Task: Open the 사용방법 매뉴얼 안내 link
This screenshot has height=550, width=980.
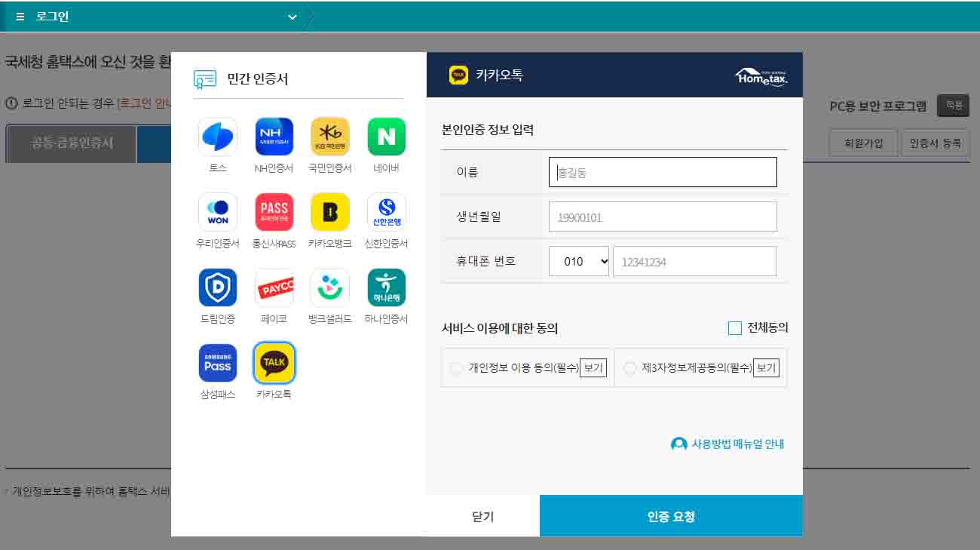Action: [738, 444]
